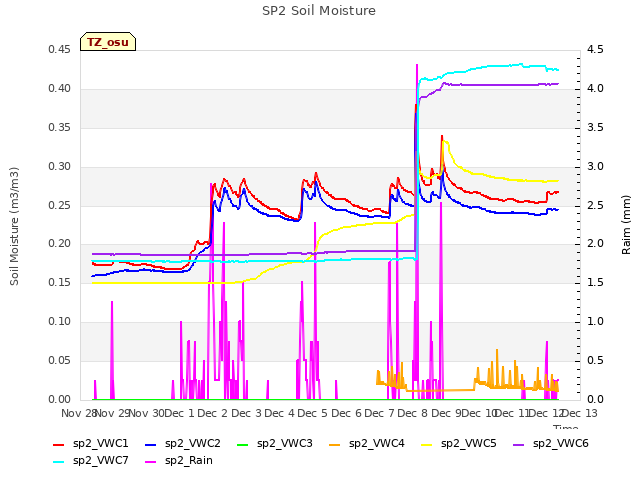
Task: Click the 0.30 left axis value
Action: pos(59,167)
